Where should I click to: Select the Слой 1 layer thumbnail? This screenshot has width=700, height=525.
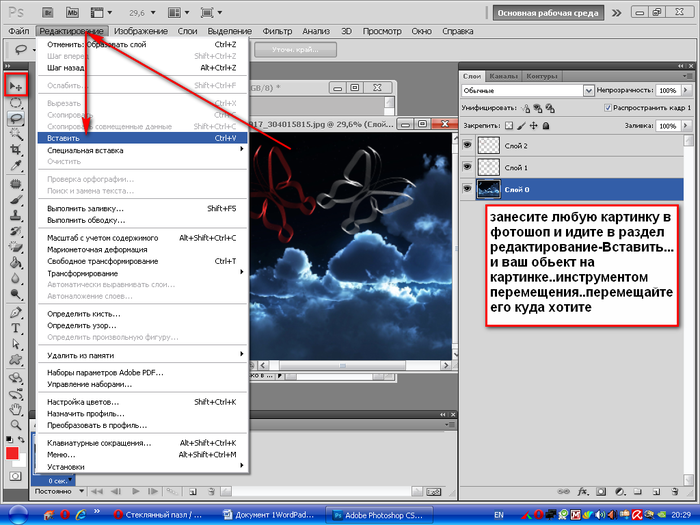click(488, 167)
